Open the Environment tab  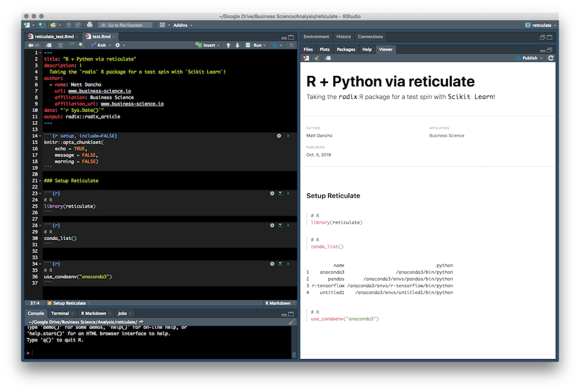pos(316,37)
